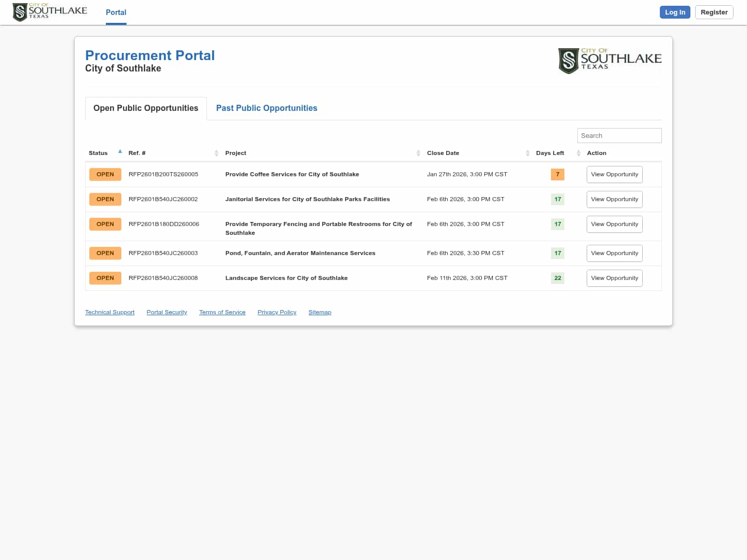The image size is (747, 560).
Task: View Opportunity for Janitorial Services
Action: click(614, 200)
